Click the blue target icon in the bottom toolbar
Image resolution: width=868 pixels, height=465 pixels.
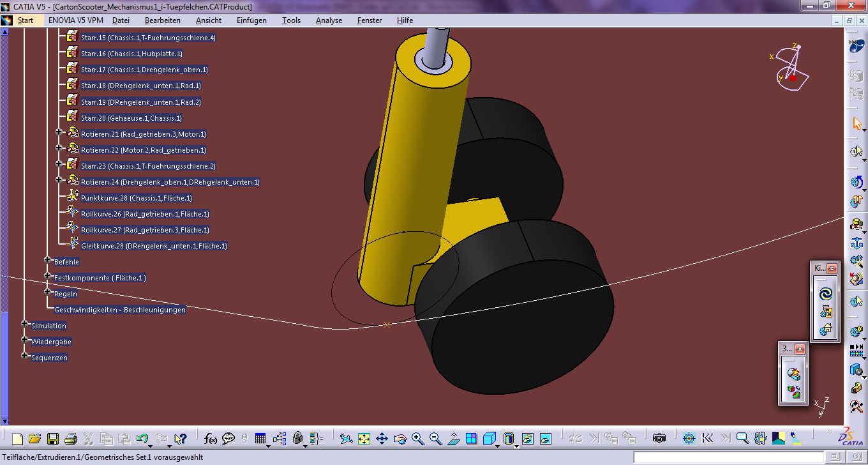[x=689, y=439]
